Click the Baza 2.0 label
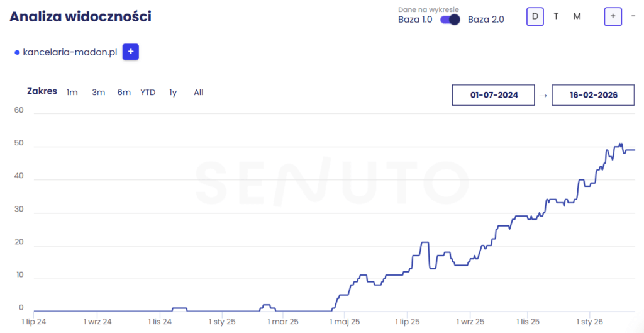The image size is (644, 333). tap(486, 20)
